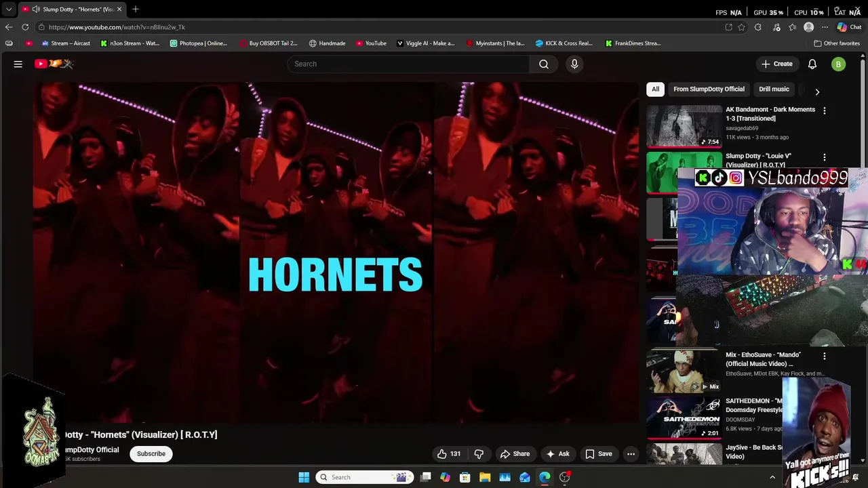Open the Copilot Chat button
Screen dimensions: 868x488
click(x=849, y=27)
